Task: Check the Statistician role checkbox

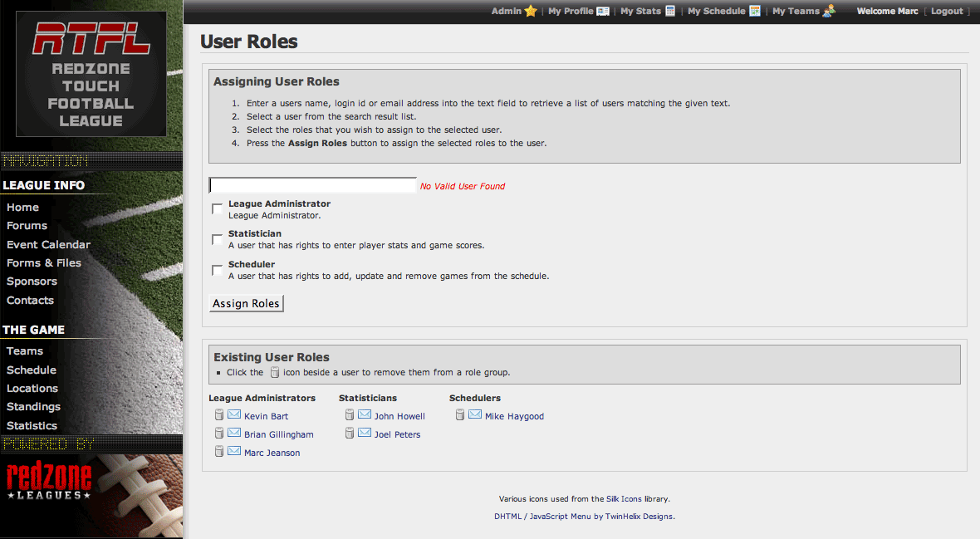Action: pyautogui.click(x=218, y=239)
